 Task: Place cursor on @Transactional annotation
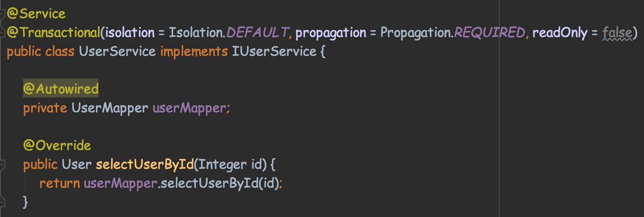(54, 32)
